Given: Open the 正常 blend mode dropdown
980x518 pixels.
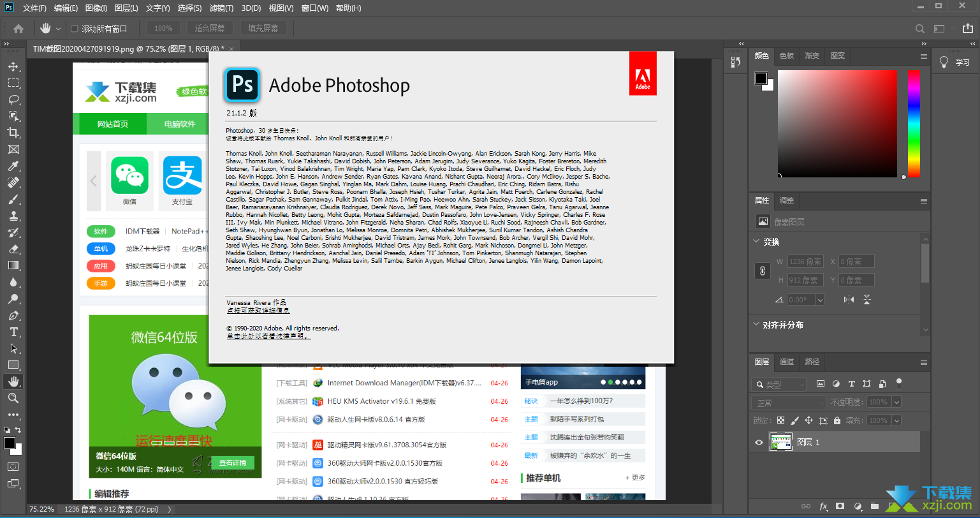Looking at the screenshot, I should point(789,403).
